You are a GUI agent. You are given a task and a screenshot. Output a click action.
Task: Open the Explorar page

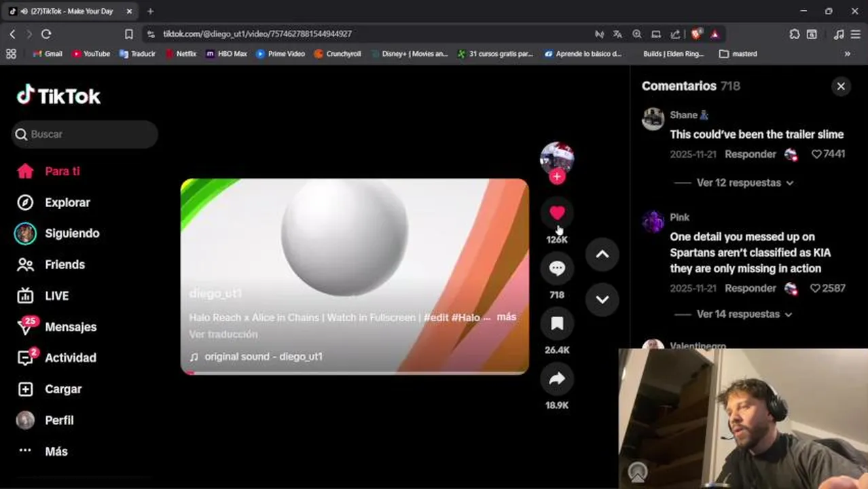point(53,202)
